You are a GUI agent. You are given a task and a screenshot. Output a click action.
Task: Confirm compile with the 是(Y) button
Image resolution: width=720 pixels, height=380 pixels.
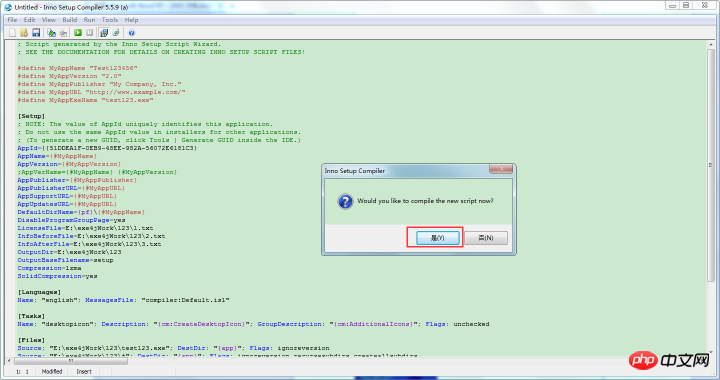coord(437,238)
